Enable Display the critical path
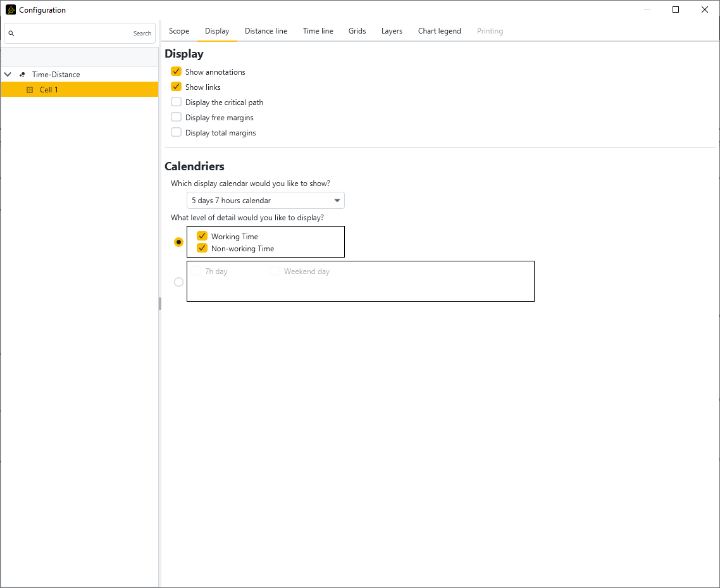Viewport: 720px width, 588px height. [x=177, y=102]
